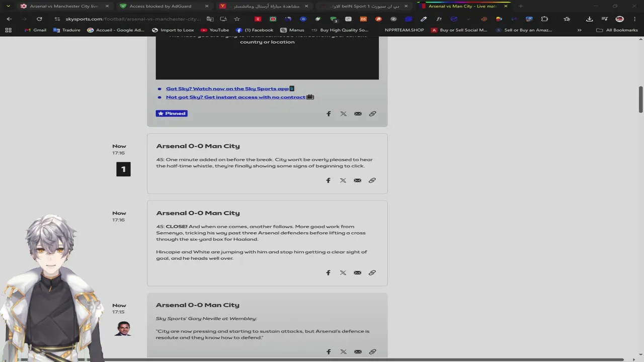Share 'One minute added' post on X
Screen dimensions: 644x362
tap(343, 180)
